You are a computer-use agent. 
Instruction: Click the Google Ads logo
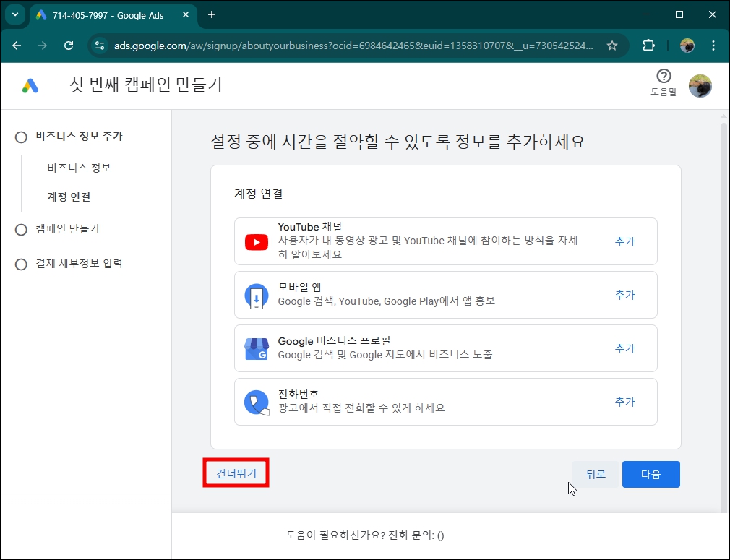pos(29,85)
